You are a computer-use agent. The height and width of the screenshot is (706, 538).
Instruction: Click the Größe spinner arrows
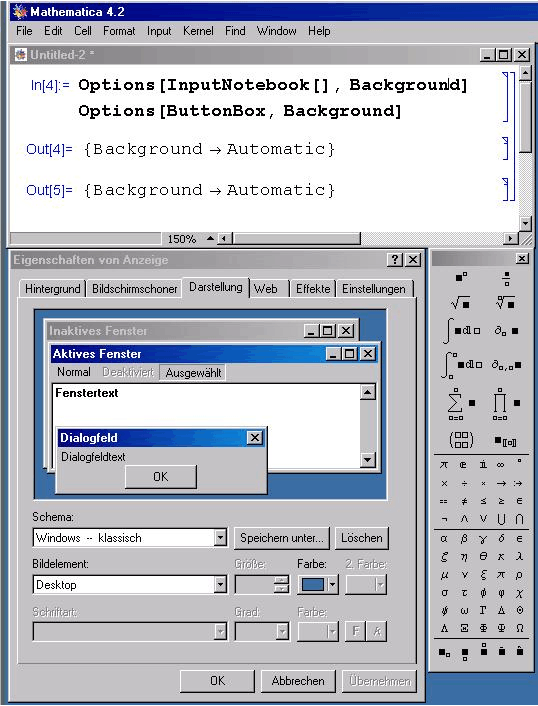tap(281, 584)
